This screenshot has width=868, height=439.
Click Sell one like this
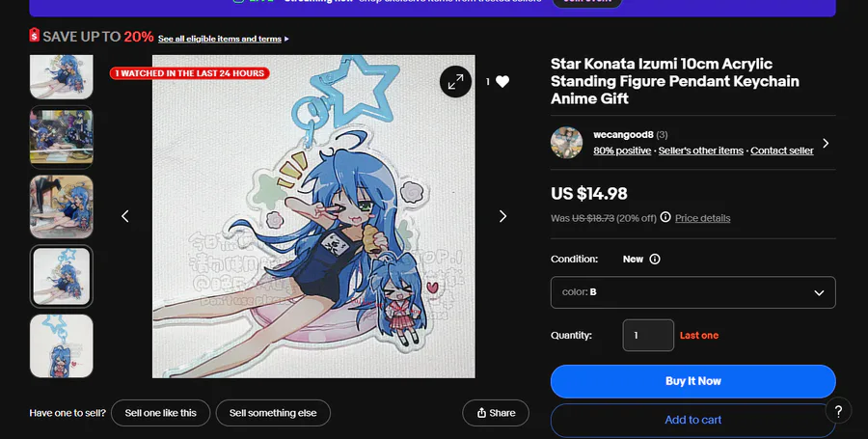pyautogui.click(x=160, y=413)
